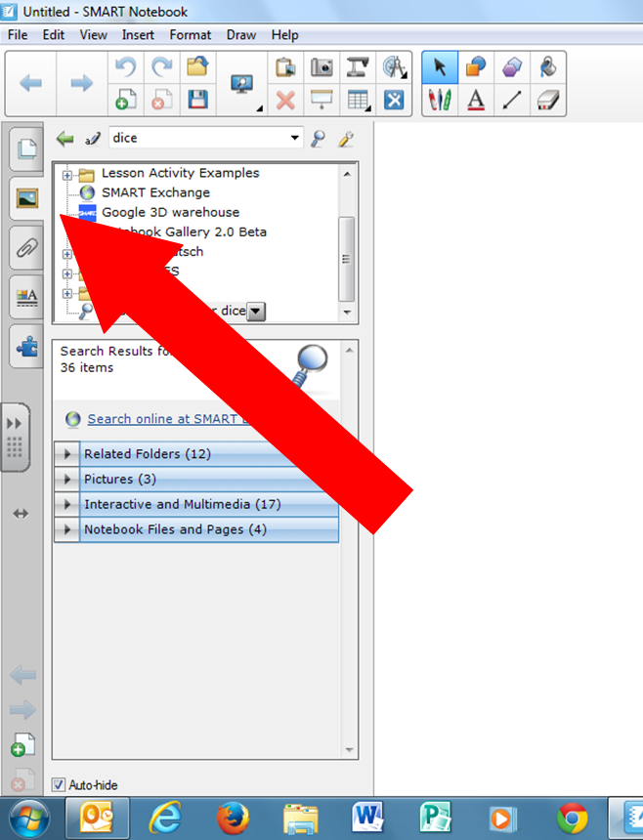Click the gallery back green arrow

64,139
